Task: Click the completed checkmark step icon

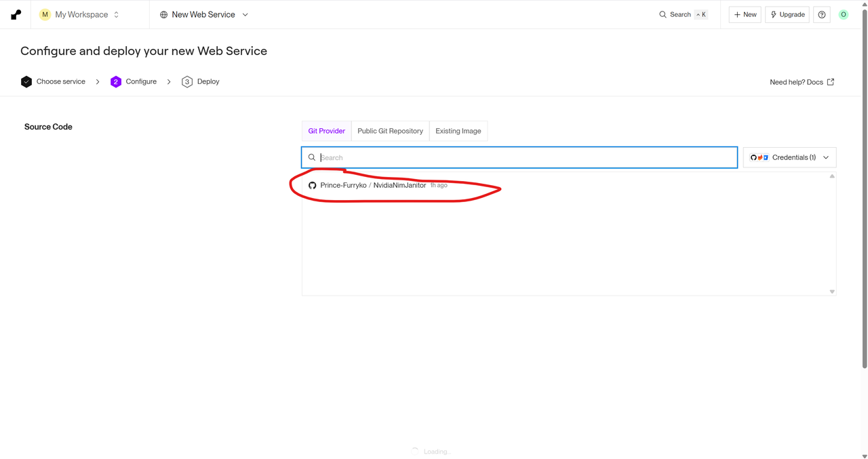Action: (26, 81)
